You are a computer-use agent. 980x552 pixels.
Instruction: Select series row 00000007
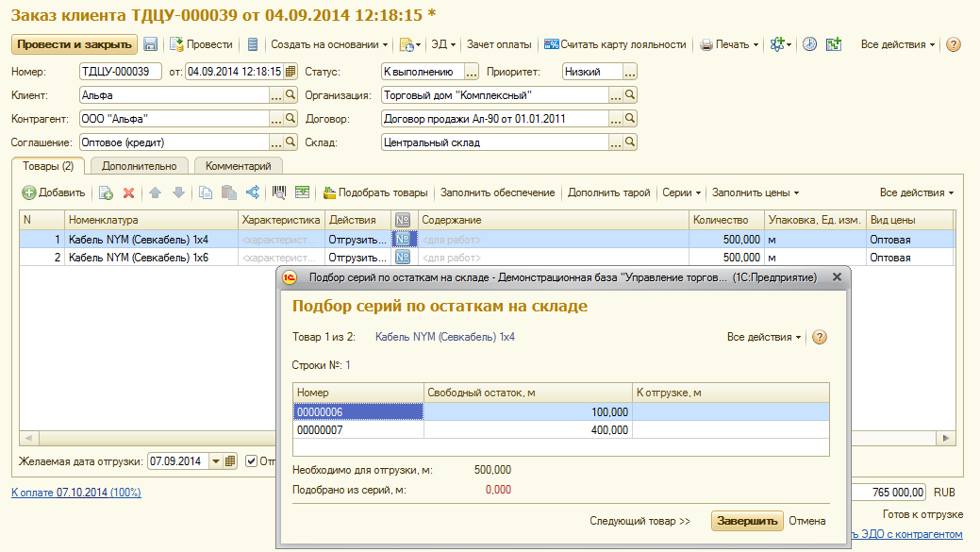pos(560,429)
